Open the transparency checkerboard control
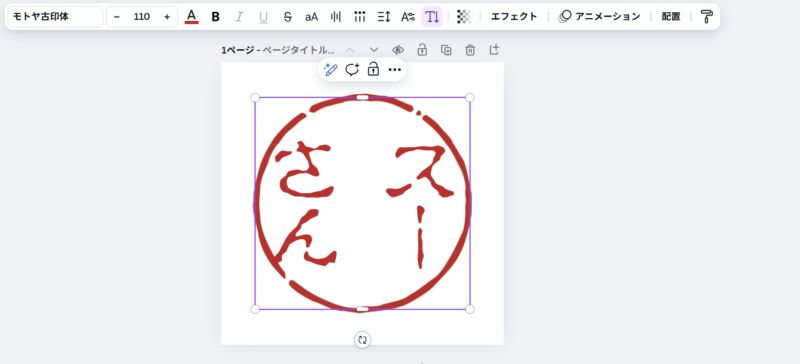This screenshot has height=364, width=800. point(464,17)
